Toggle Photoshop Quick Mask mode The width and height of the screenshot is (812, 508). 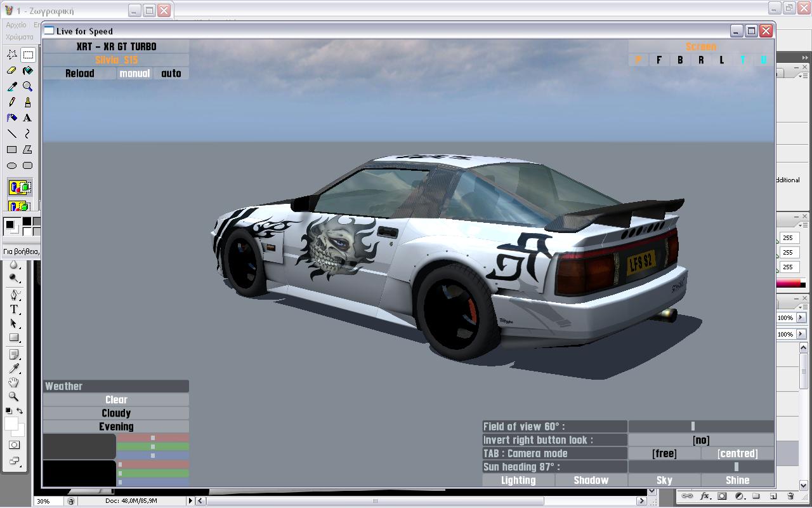(14, 445)
